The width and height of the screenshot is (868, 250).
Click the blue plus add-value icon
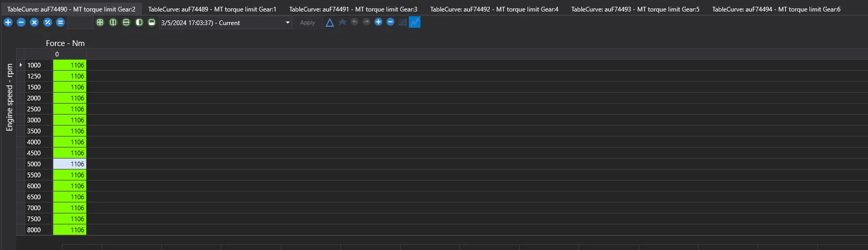point(8,22)
